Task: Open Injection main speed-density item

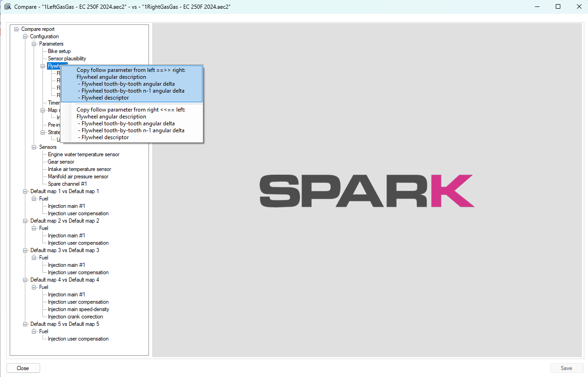Action: [x=78, y=309]
